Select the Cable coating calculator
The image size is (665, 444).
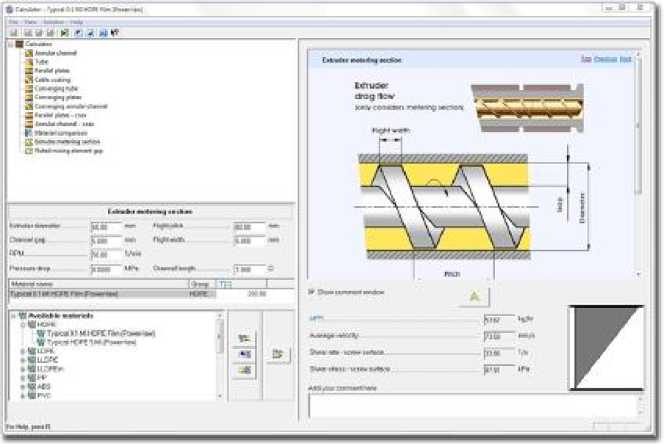52,80
